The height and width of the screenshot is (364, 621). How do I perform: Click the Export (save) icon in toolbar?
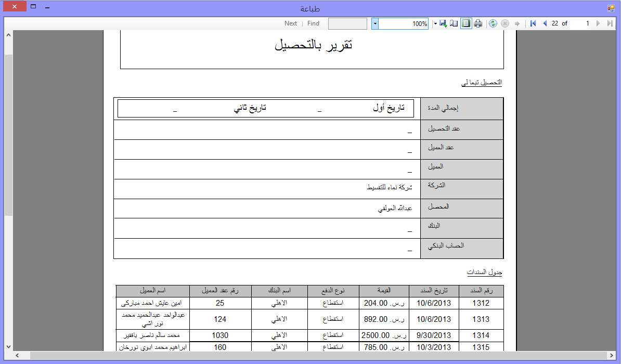pos(443,23)
